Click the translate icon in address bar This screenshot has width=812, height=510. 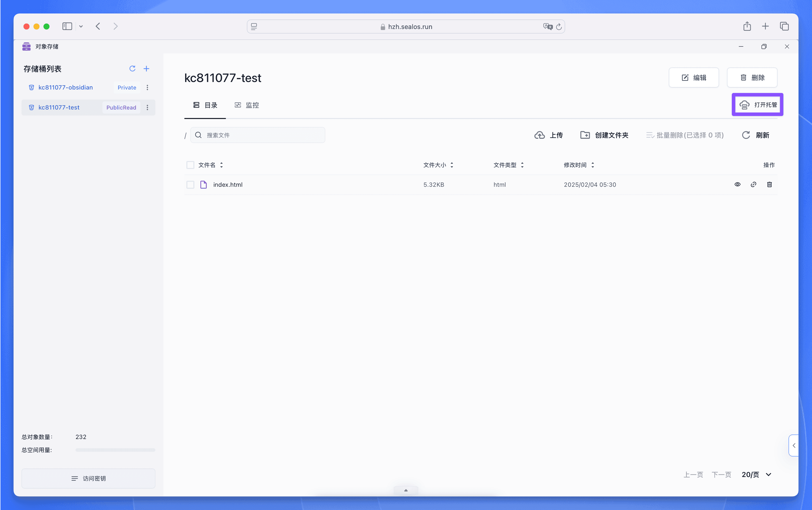click(548, 27)
